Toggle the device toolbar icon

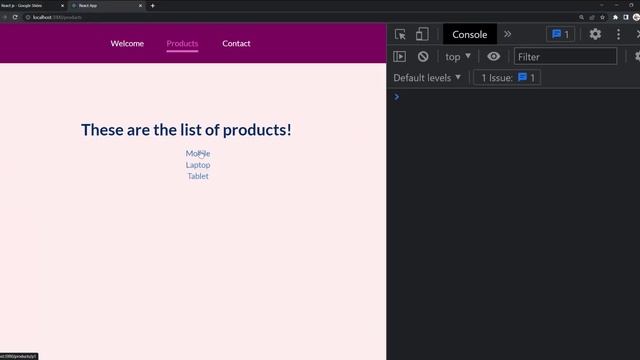tap(422, 34)
